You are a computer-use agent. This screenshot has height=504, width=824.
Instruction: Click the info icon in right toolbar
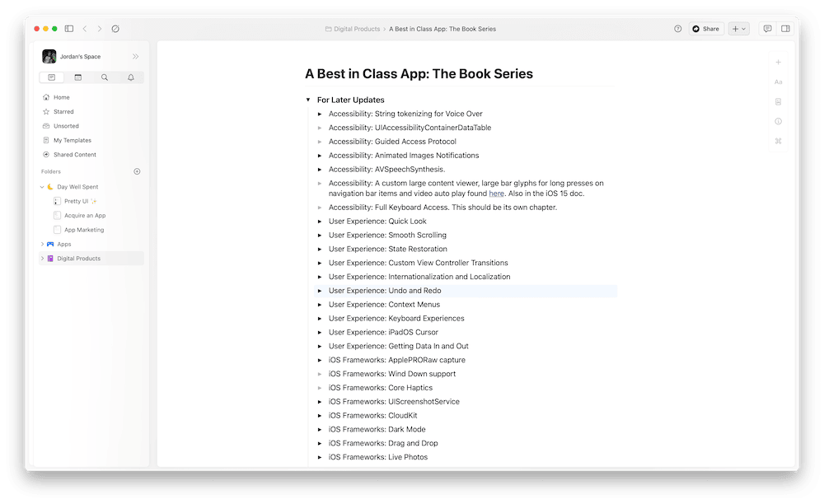point(778,121)
